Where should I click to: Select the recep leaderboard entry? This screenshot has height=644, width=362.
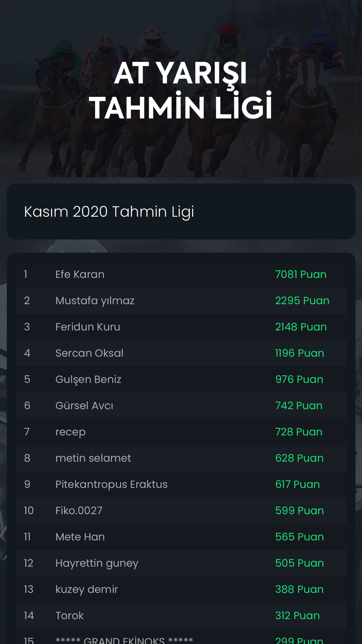click(x=181, y=432)
